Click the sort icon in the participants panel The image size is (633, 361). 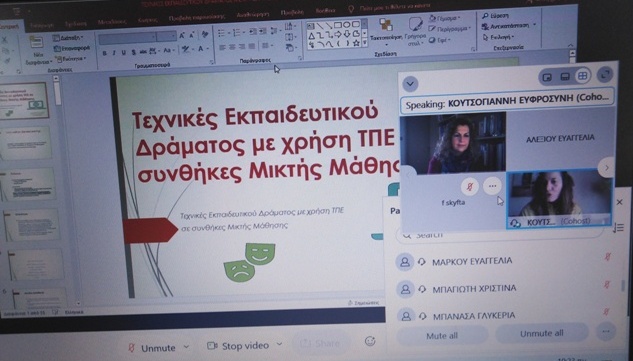[618, 228]
